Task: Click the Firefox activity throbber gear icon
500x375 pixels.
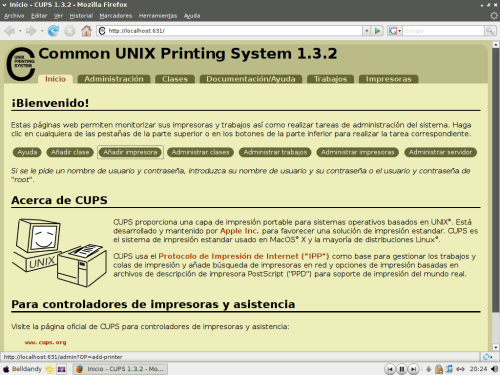Action: click(x=494, y=16)
